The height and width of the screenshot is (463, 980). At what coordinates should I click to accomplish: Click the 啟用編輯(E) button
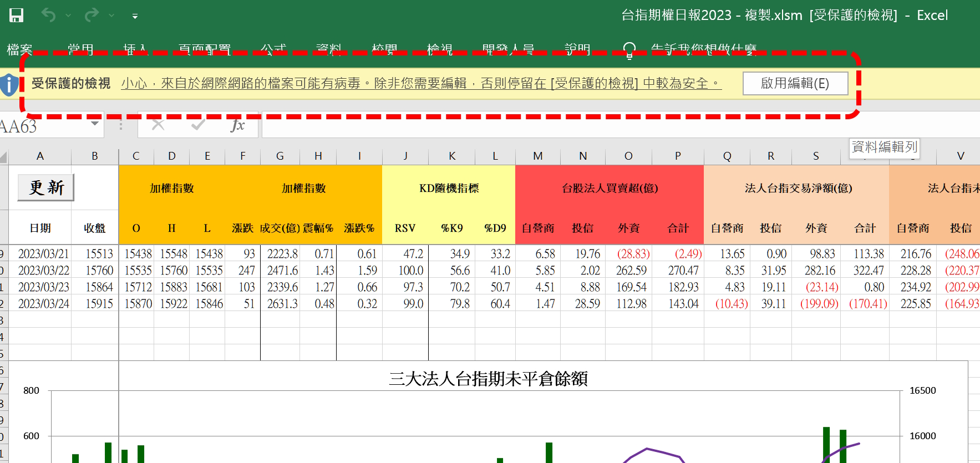[x=795, y=83]
